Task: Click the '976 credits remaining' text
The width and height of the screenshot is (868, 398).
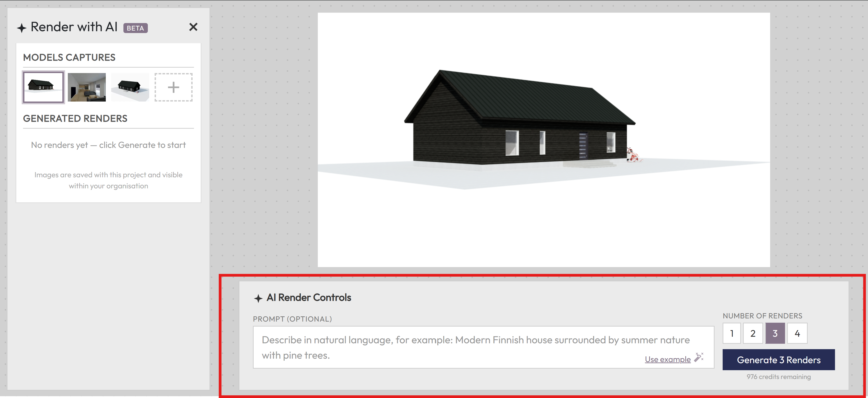Action: coord(779,377)
